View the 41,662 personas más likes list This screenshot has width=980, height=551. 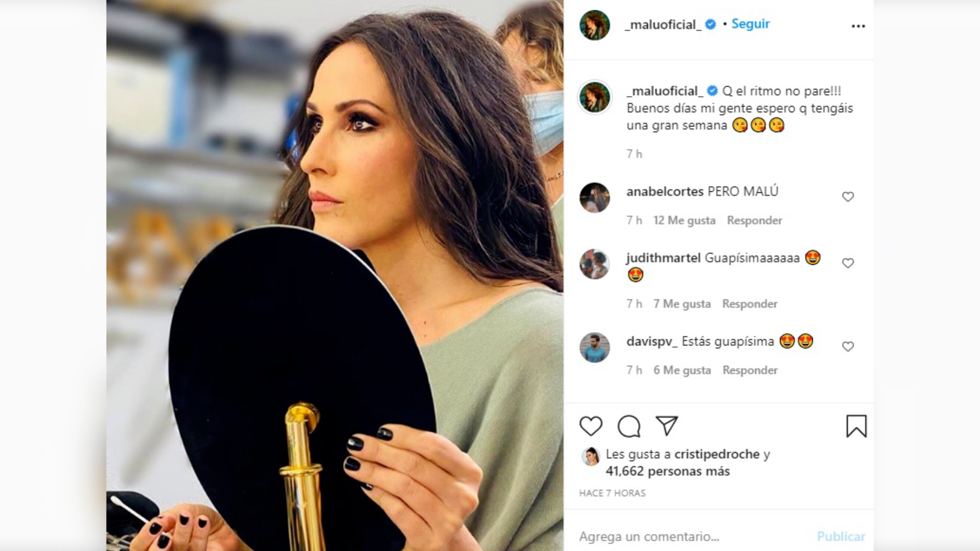point(668,471)
